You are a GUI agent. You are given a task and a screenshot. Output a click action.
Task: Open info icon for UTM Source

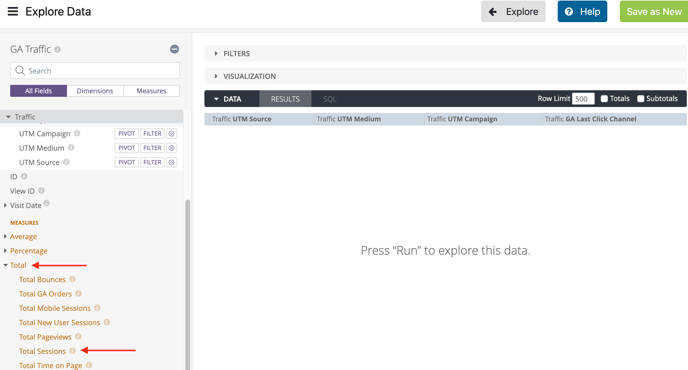point(66,162)
